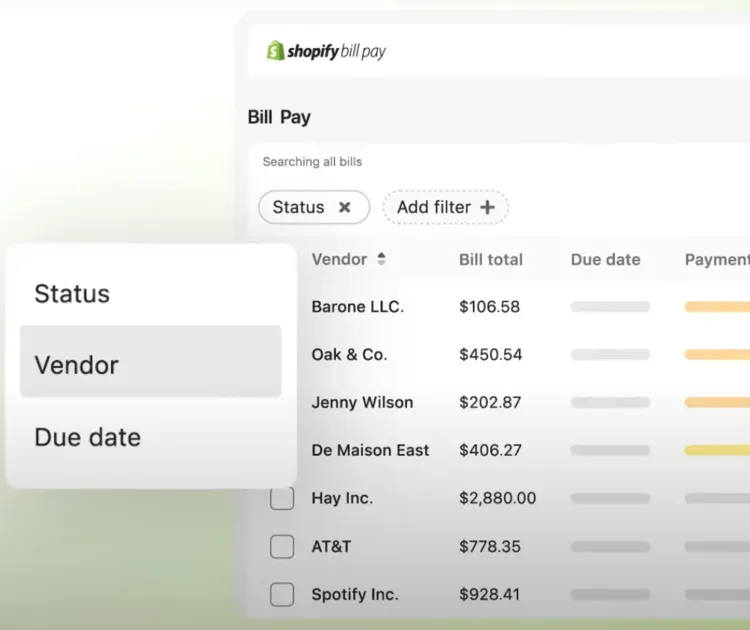This screenshot has width=750, height=630.
Task: Click the $406.27 bill total
Action: (490, 450)
